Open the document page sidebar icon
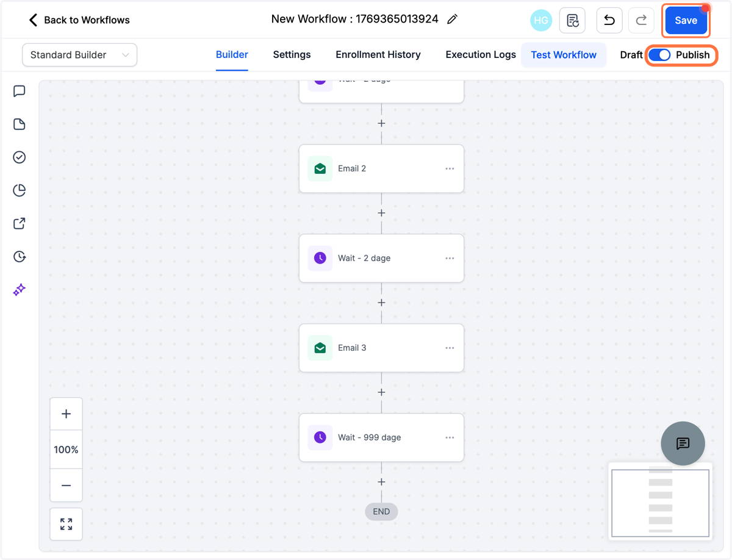Viewport: 732px width, 560px height. (20, 124)
